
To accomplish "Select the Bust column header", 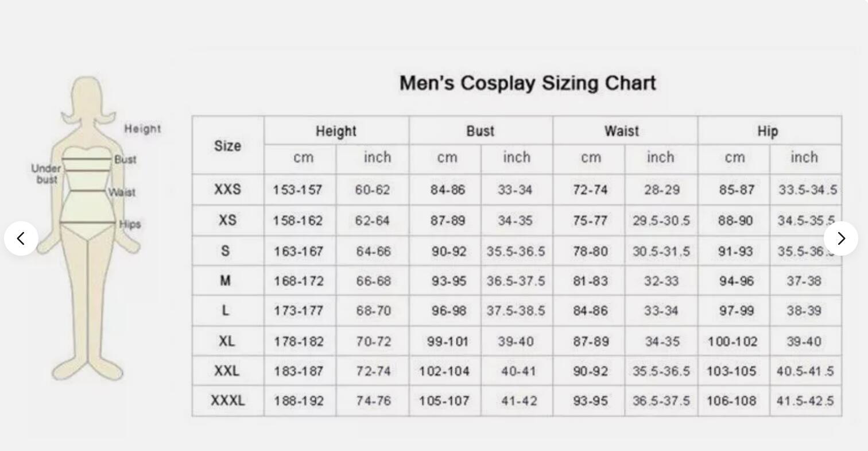I will pyautogui.click(x=480, y=132).
